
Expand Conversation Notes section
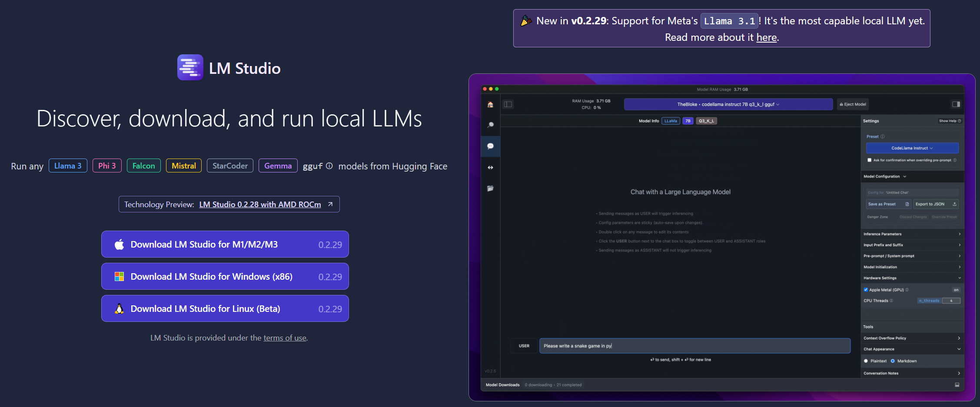(912, 373)
